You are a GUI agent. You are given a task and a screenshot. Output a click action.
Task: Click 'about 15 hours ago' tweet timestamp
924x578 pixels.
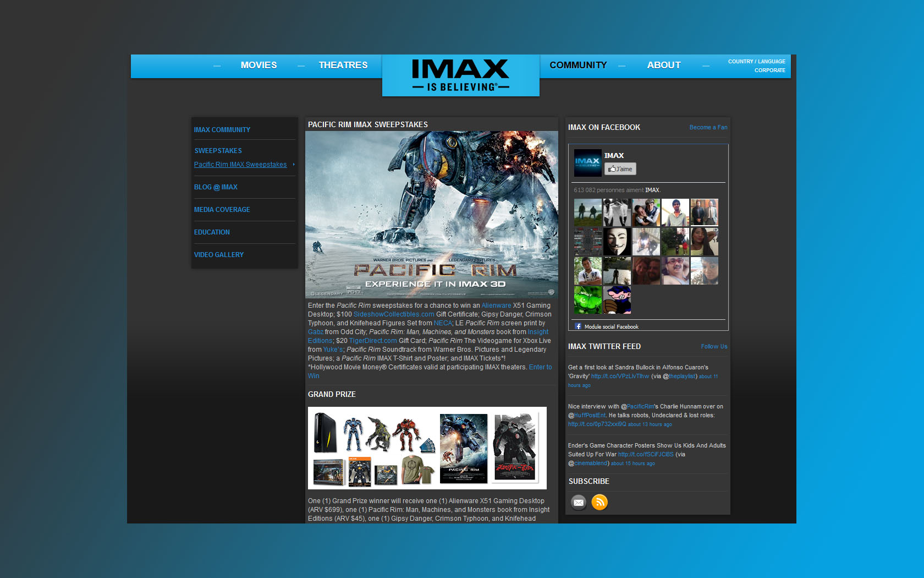(x=633, y=464)
